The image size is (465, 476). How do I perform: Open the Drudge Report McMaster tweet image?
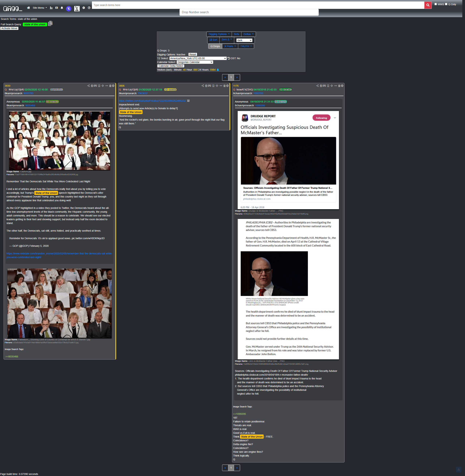click(x=288, y=160)
